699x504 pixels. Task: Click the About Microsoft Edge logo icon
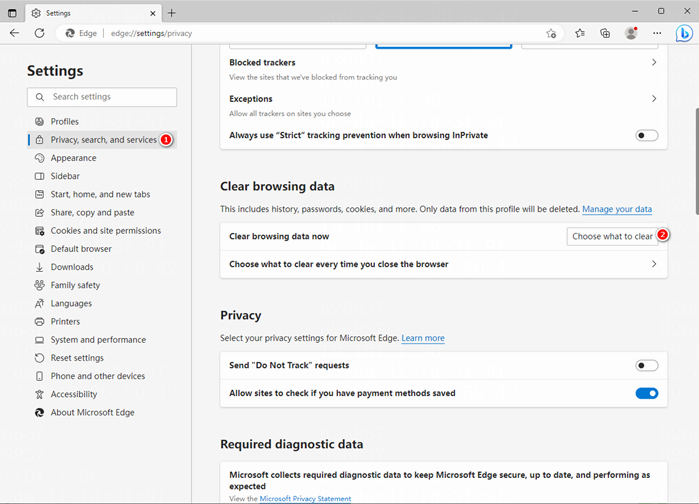point(39,413)
